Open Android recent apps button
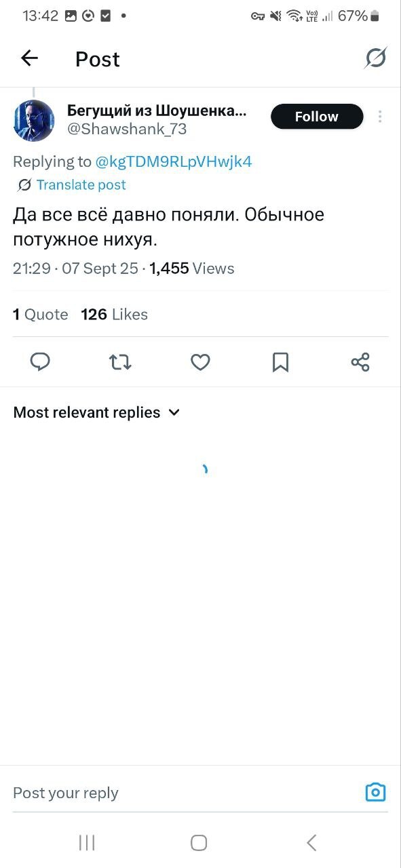The image size is (401, 868). point(87,843)
